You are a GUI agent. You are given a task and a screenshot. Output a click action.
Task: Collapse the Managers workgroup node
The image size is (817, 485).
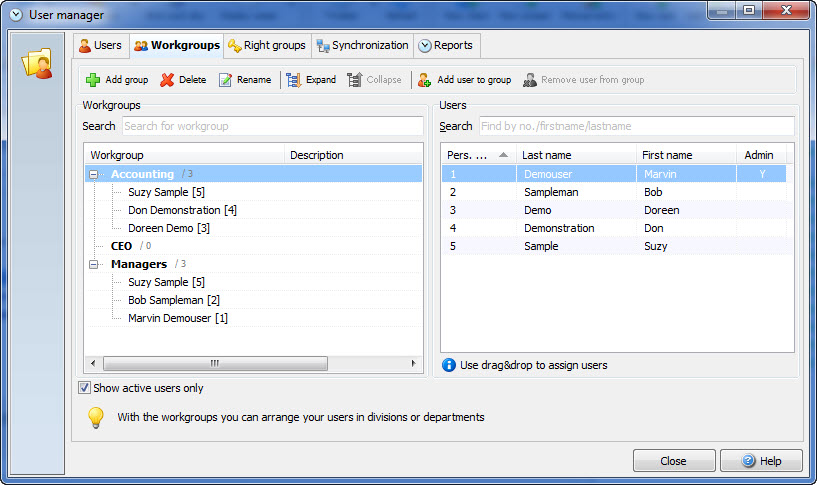coord(93,264)
